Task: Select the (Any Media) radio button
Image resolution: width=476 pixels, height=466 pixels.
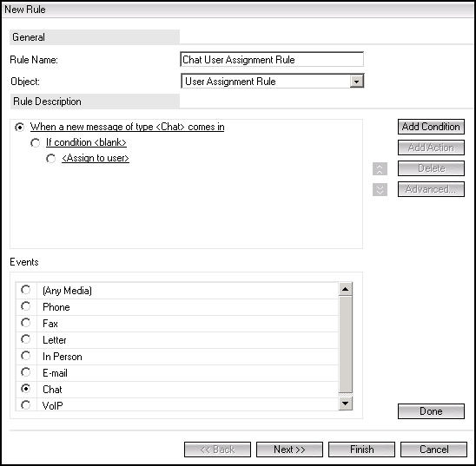Action: tap(26, 290)
